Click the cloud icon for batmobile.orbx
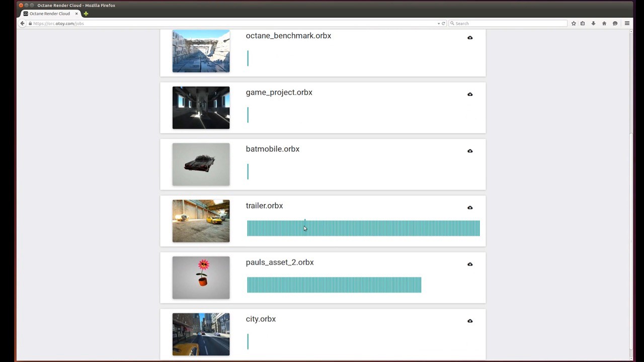The height and width of the screenshot is (362, 644). (470, 151)
